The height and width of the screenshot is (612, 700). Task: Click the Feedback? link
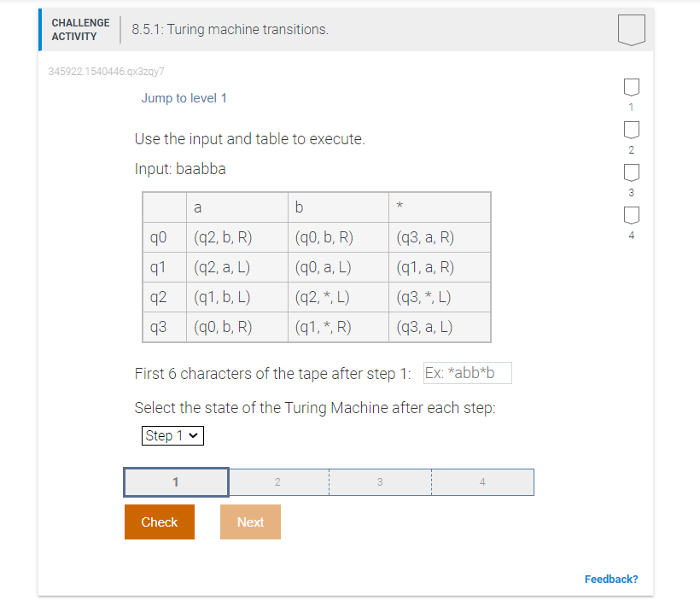click(x=611, y=579)
